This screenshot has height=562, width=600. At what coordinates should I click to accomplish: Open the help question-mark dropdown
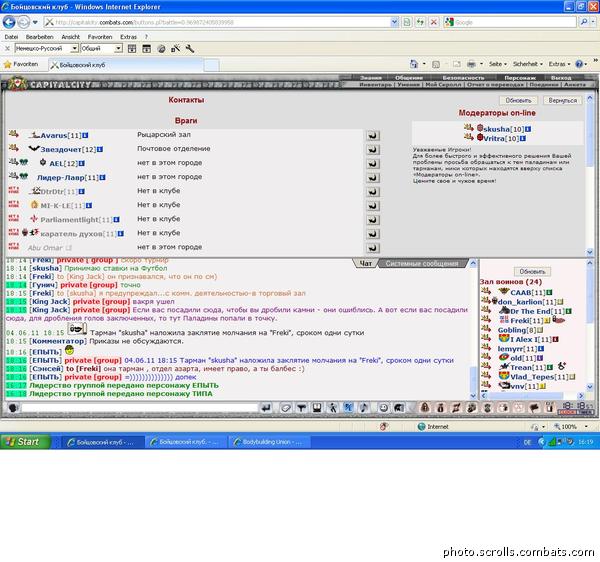click(581, 64)
